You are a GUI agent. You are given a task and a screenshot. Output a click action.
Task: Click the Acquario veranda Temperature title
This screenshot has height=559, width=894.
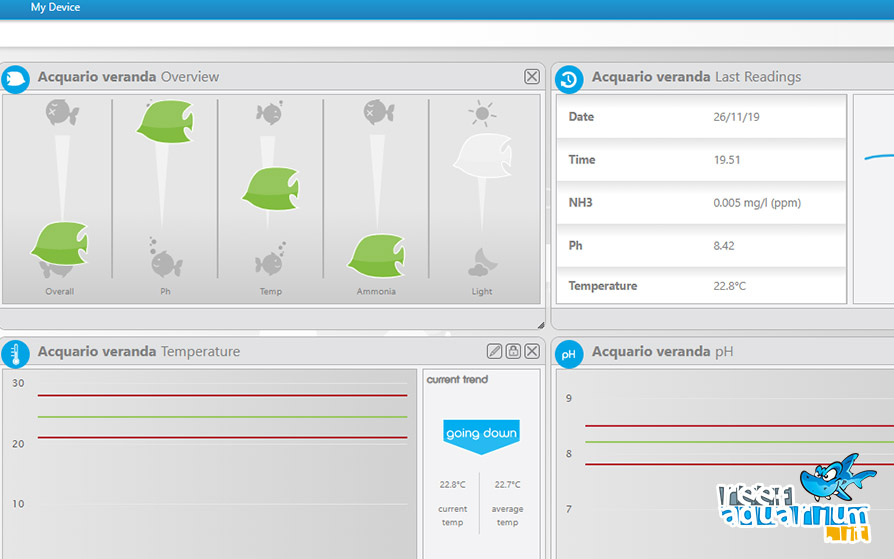click(139, 351)
